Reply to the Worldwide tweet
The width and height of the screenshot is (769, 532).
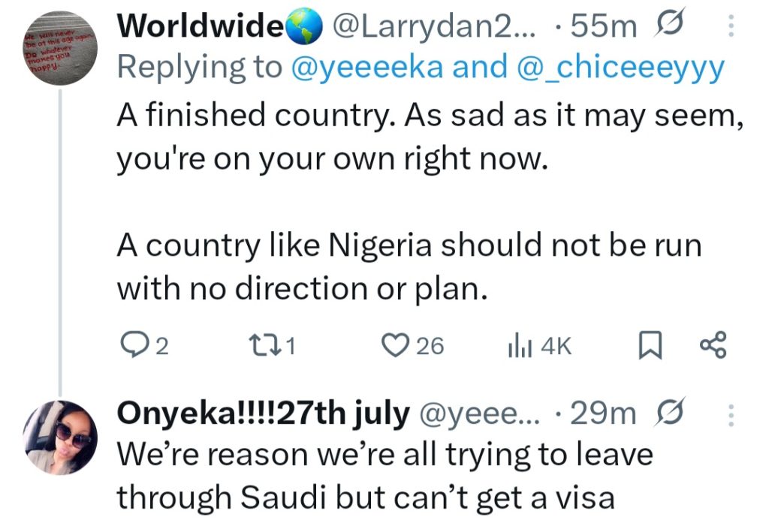tap(134, 345)
